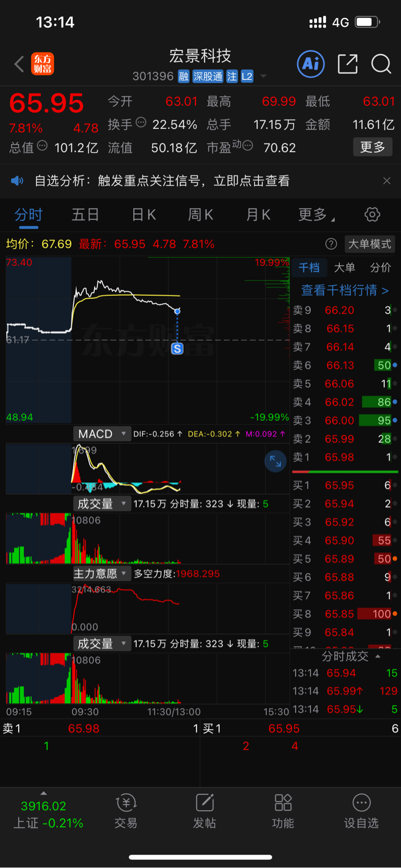The image size is (401, 868).
Task: Open 查看千档行情 link
Action: tap(345, 290)
